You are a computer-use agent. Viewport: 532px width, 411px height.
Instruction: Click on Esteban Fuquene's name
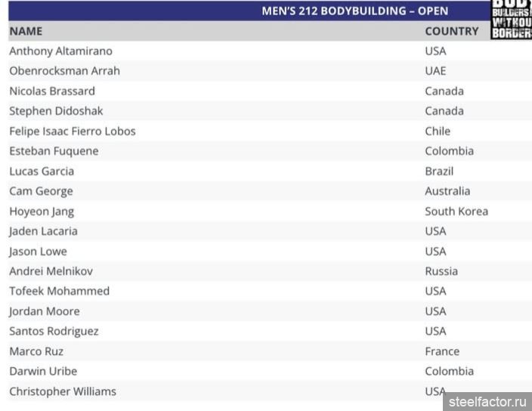pyautogui.click(x=54, y=151)
